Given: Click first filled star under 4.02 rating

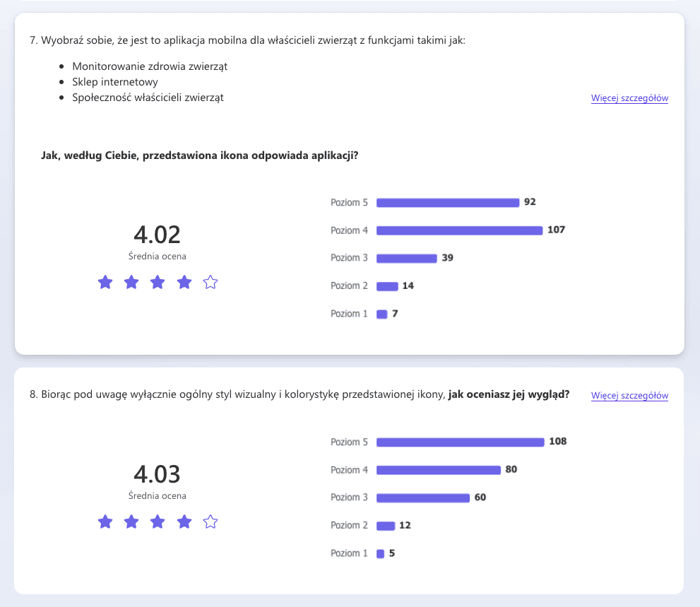Looking at the screenshot, I should tap(105, 282).
